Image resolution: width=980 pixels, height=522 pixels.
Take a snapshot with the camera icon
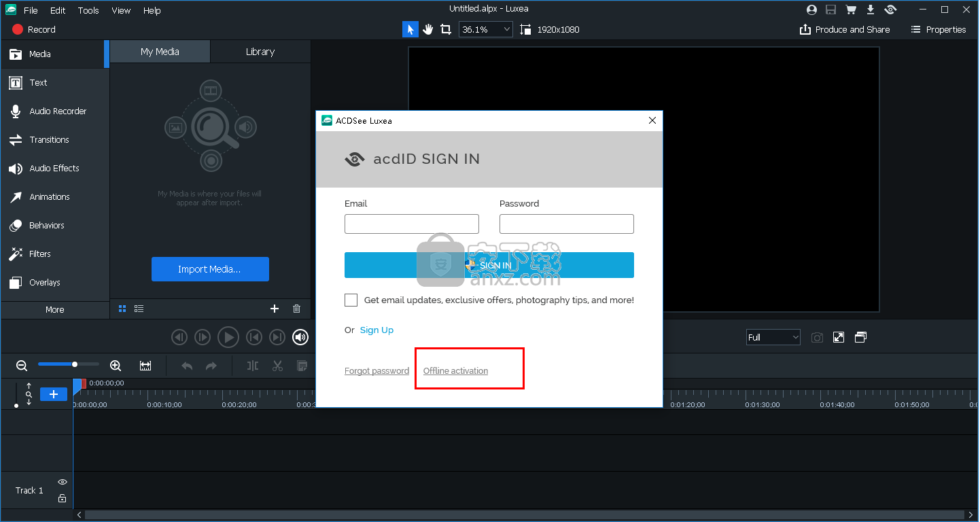(818, 337)
